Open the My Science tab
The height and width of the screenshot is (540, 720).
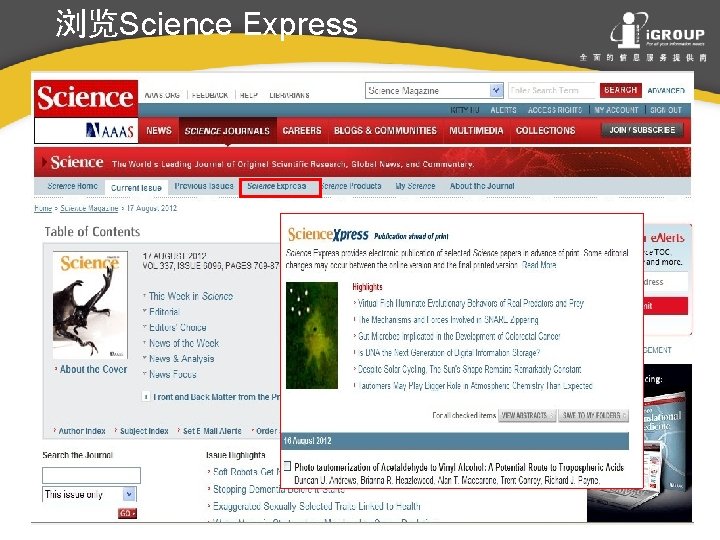(x=415, y=186)
